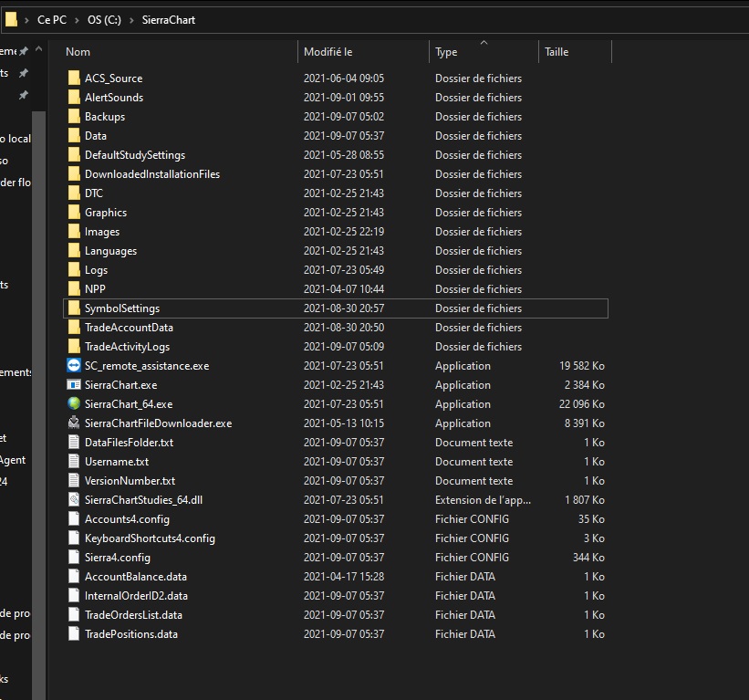Click the ACS_Source folder icon
749x700 pixels.
pyautogui.click(x=74, y=78)
